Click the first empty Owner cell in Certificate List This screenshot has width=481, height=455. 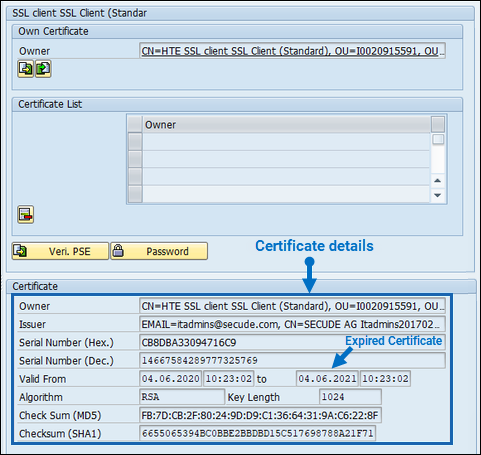[286, 142]
